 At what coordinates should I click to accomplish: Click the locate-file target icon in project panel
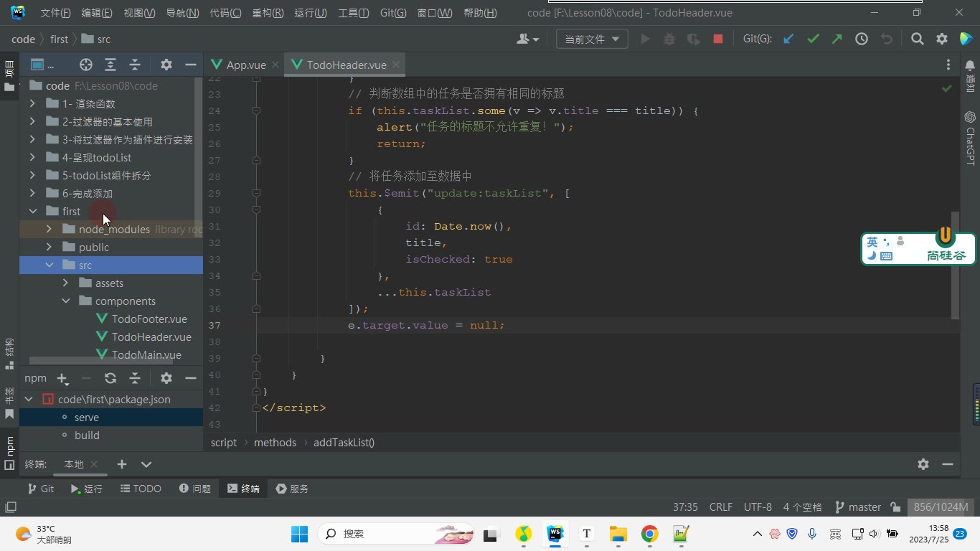click(x=86, y=65)
